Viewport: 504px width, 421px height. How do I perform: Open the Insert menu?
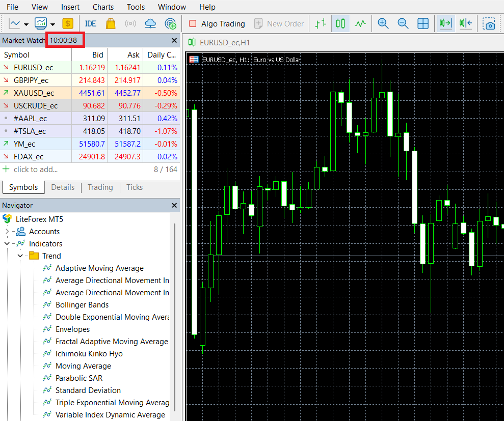(x=70, y=7)
